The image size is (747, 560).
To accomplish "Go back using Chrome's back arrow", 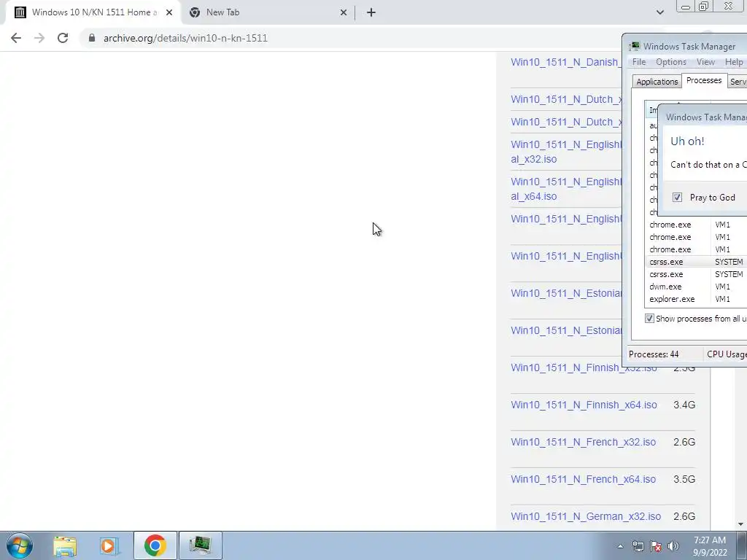I will pyautogui.click(x=16, y=38).
